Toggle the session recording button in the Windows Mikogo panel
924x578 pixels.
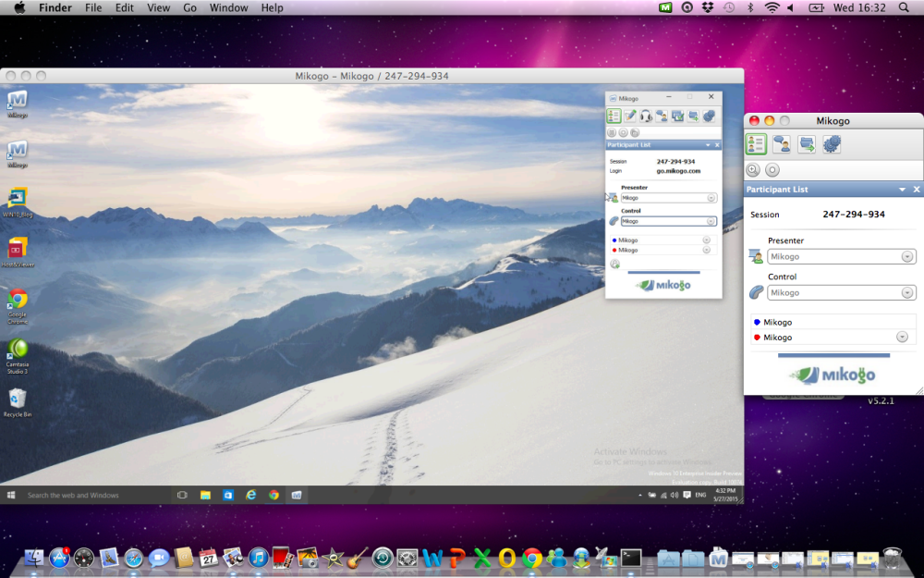coord(624,132)
